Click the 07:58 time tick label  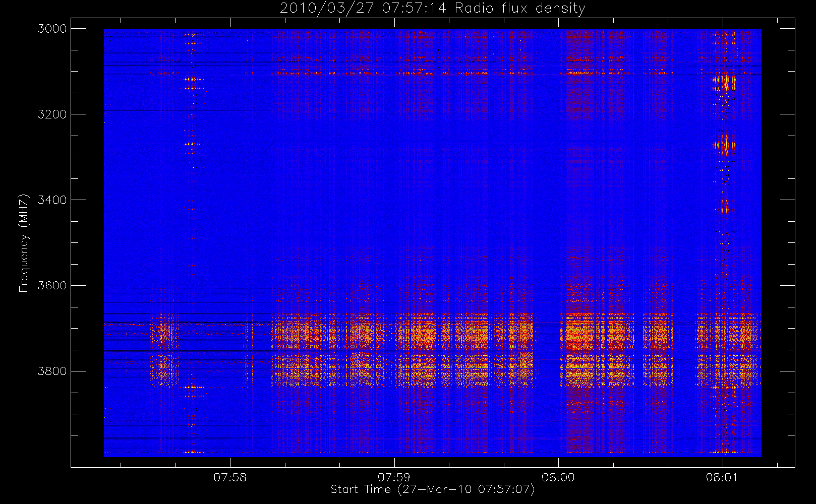pyautogui.click(x=230, y=477)
